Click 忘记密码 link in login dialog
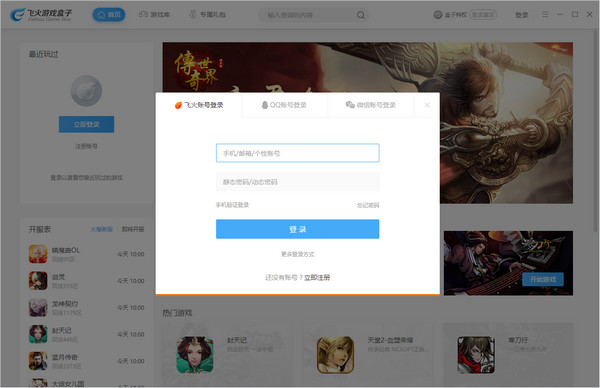This screenshot has height=388, width=600. point(368,205)
